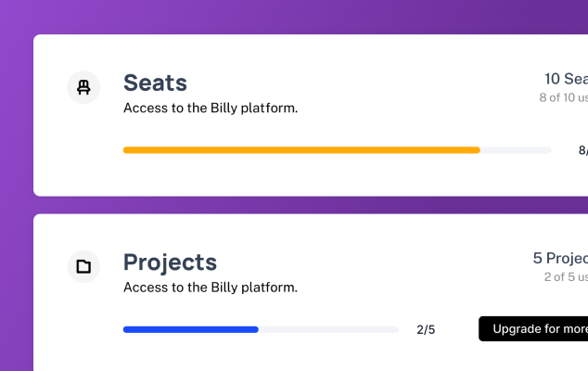Click the 2/5 projects usage label
The width and height of the screenshot is (588, 371).
click(426, 329)
